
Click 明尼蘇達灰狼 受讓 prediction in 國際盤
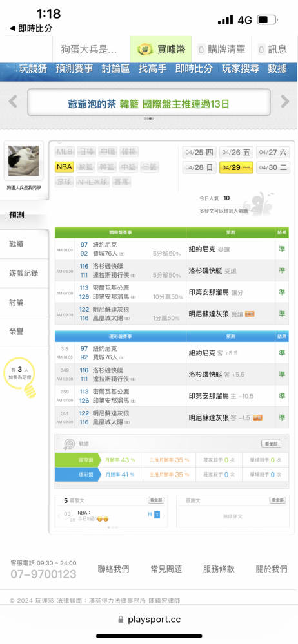click(x=221, y=314)
